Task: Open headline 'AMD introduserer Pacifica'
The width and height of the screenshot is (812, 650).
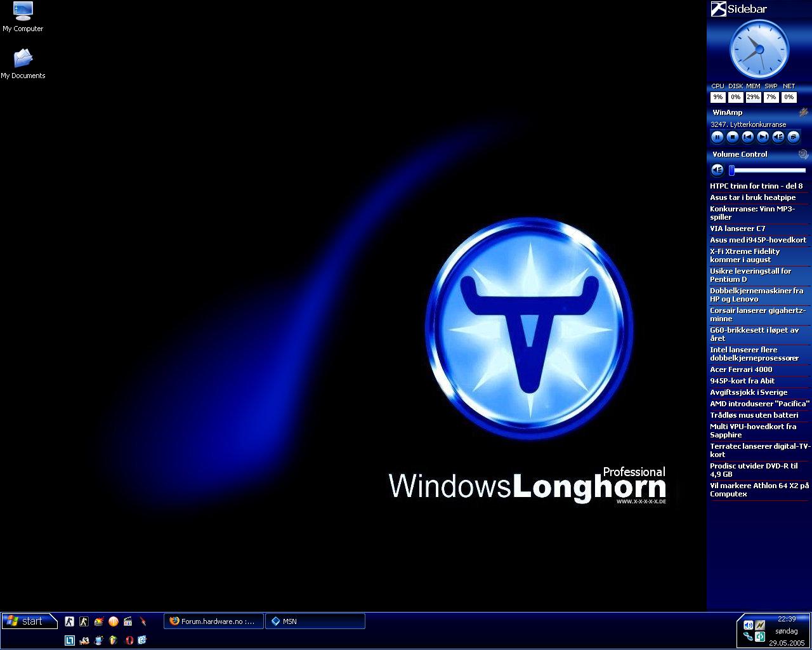Action: [x=759, y=404]
